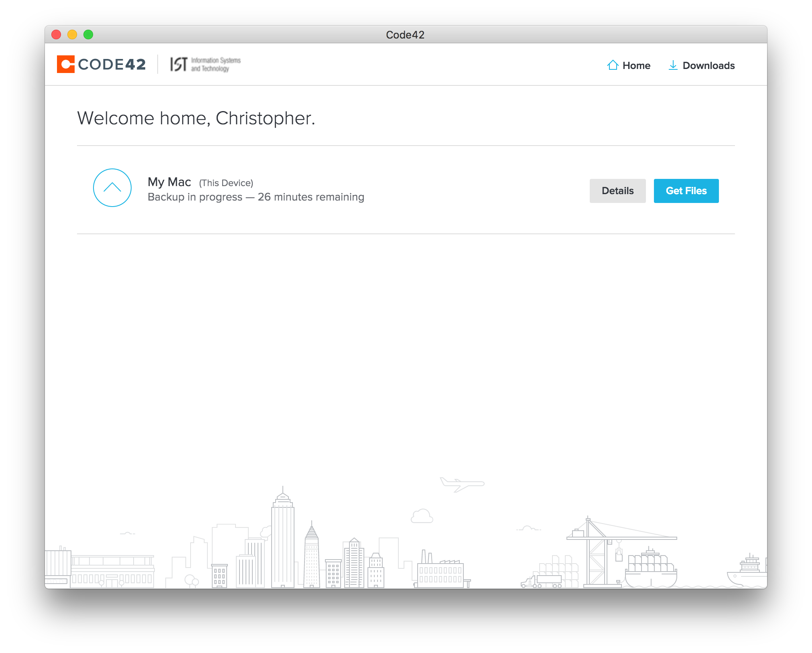Image resolution: width=812 pixels, height=653 pixels.
Task: Select the My Mac device name
Action: pos(169,182)
